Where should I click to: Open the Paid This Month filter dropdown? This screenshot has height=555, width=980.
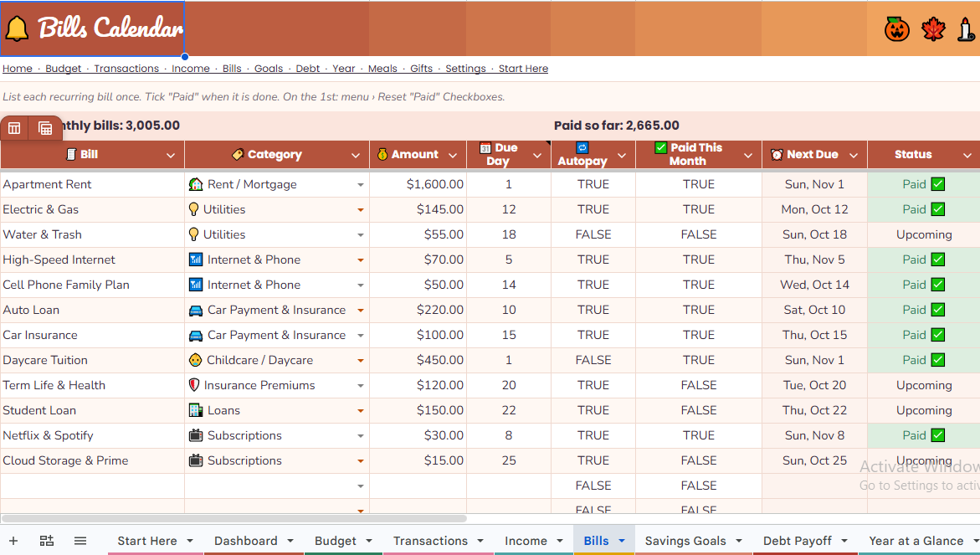(x=748, y=156)
